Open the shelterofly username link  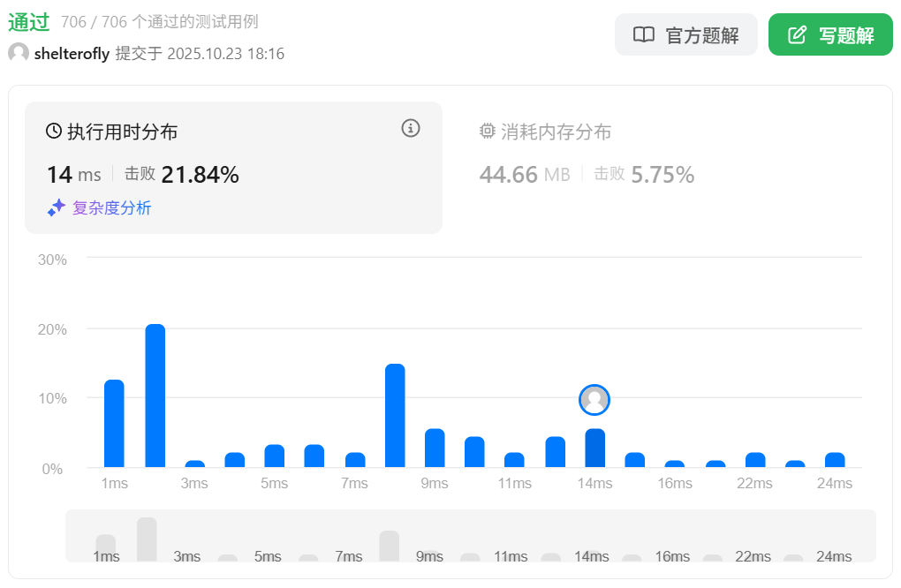[x=72, y=54]
